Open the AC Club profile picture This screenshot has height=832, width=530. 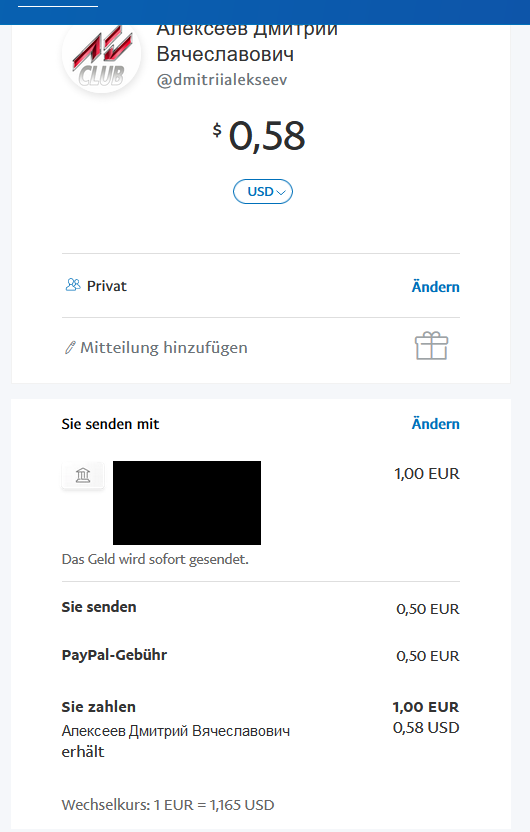(x=101, y=57)
